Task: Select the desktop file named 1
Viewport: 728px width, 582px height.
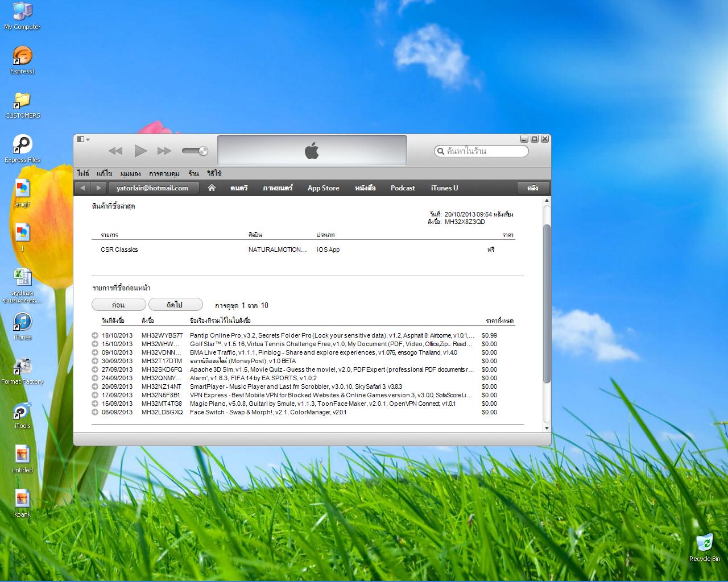Action: [22, 238]
